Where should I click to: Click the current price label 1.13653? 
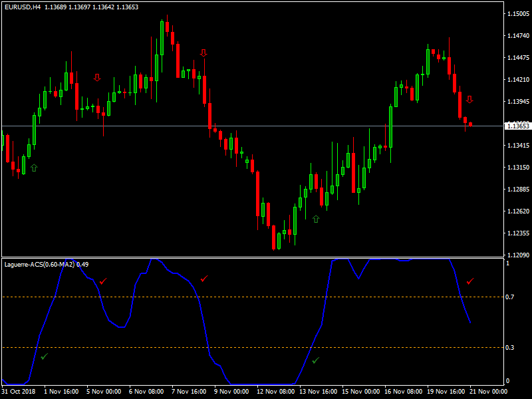pyautogui.click(x=518, y=126)
